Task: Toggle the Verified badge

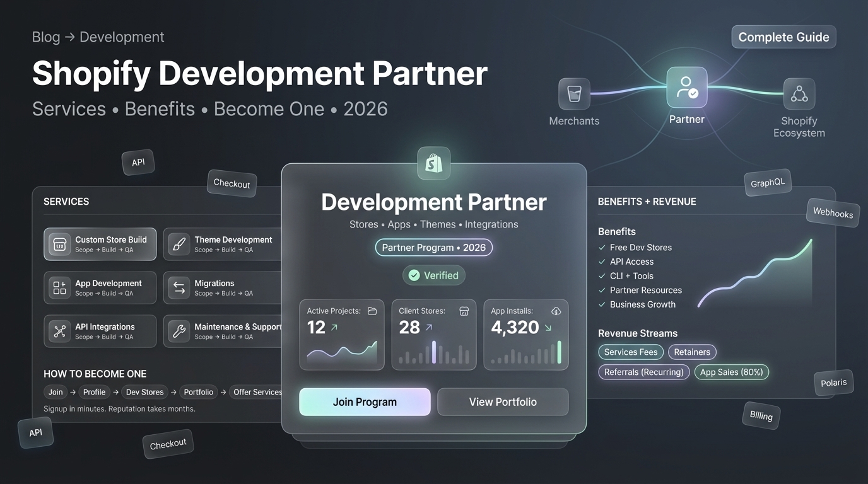Action: point(434,275)
